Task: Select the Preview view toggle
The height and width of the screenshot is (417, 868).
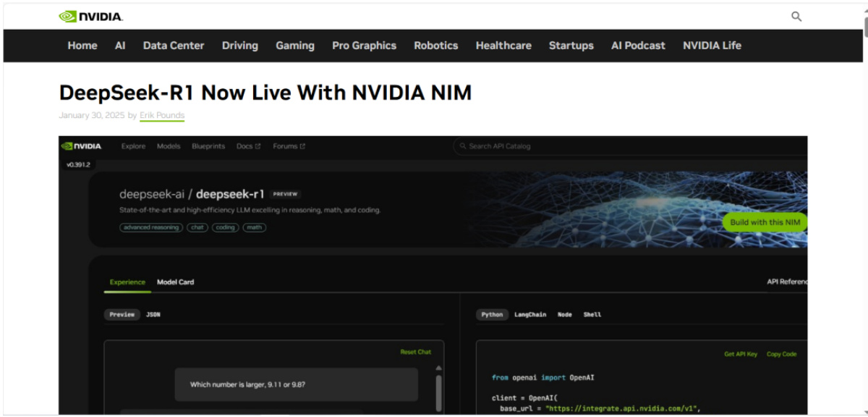Action: 122,315
